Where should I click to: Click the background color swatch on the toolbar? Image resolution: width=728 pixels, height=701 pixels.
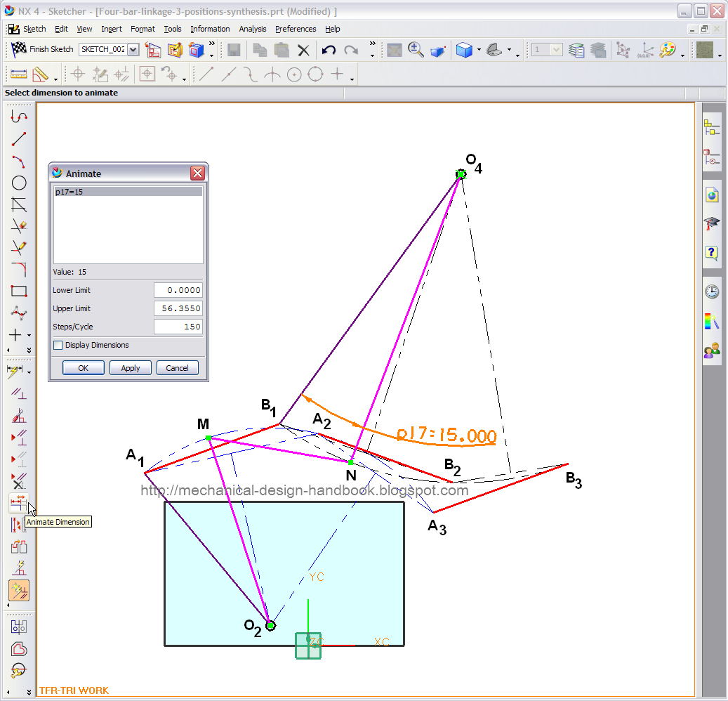coord(704,50)
